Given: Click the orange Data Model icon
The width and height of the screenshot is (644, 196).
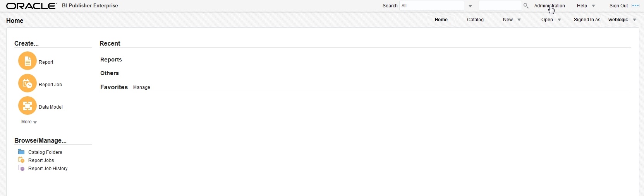Looking at the screenshot, I should click(27, 106).
